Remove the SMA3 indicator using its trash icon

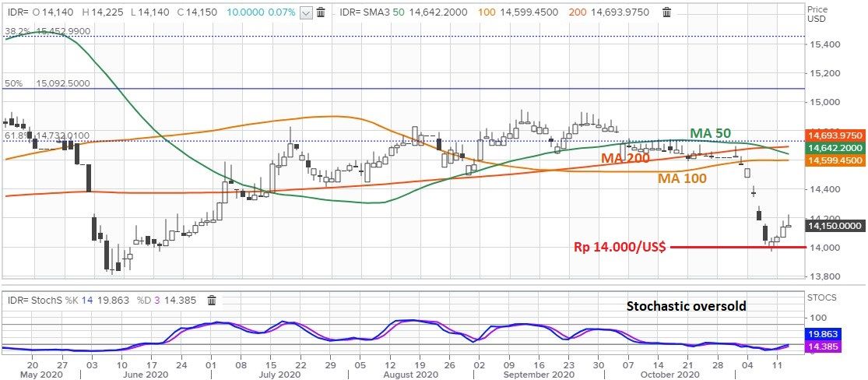pos(666,12)
